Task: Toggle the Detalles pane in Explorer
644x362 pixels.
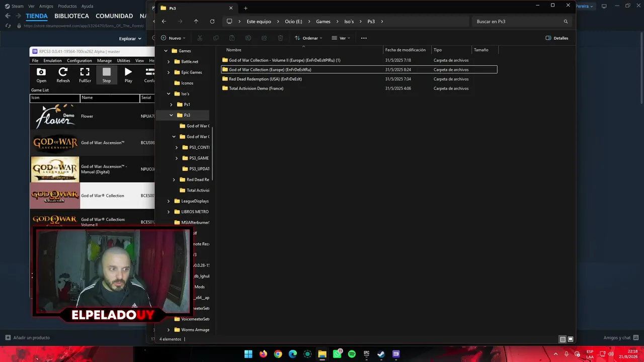Action: (x=556, y=38)
